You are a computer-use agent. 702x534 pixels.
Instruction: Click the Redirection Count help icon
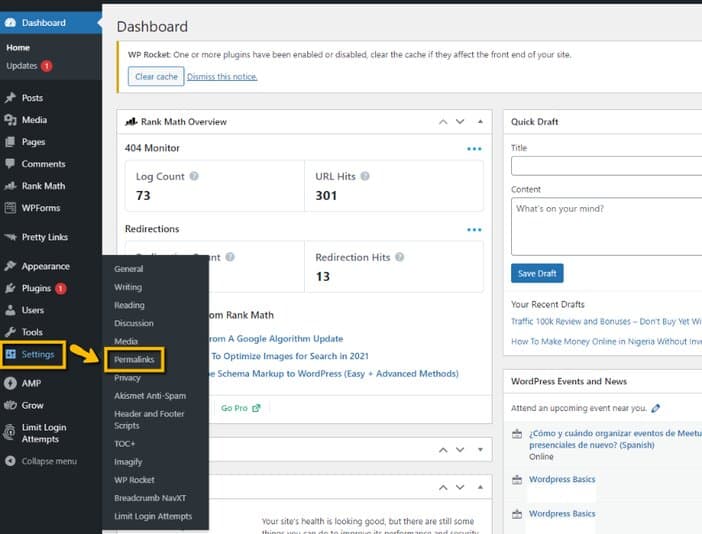pos(230,257)
